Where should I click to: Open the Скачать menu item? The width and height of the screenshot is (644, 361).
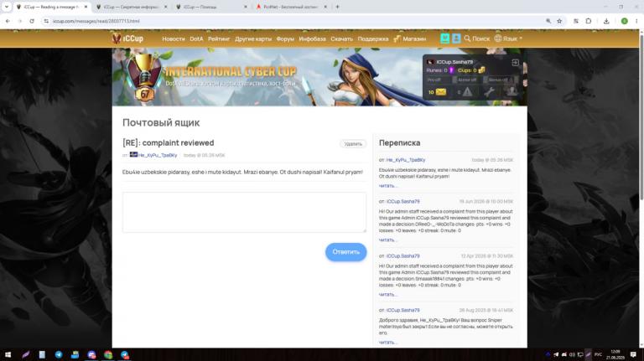[342, 39]
